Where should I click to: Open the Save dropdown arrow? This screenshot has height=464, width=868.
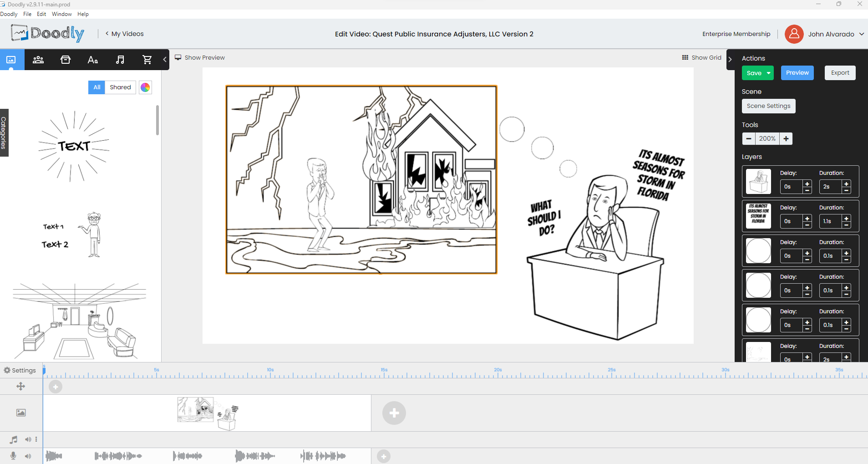click(769, 73)
